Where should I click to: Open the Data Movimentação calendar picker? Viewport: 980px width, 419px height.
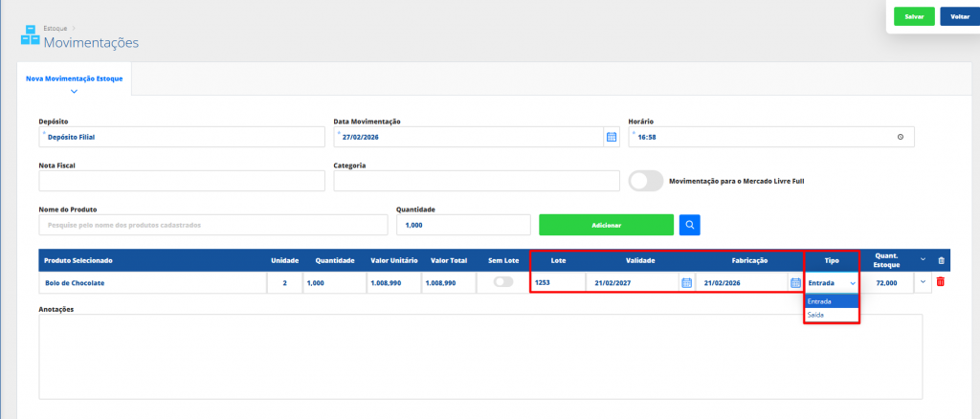coord(612,137)
